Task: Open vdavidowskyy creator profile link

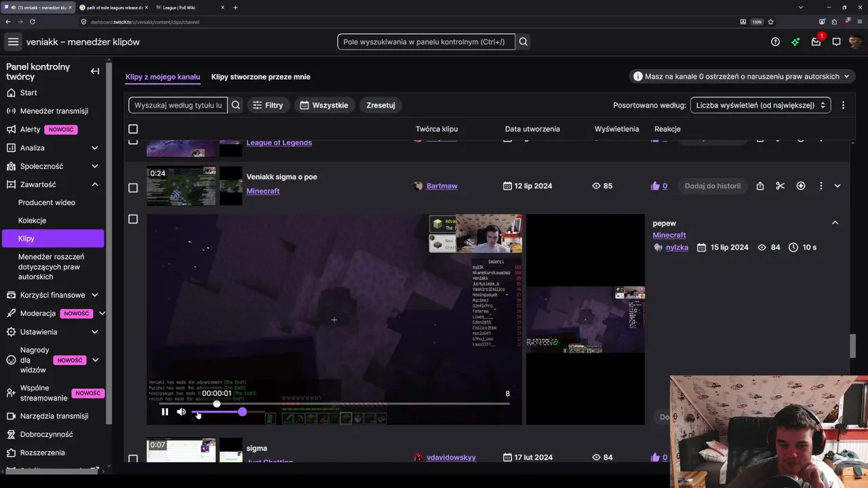Action: (x=451, y=457)
